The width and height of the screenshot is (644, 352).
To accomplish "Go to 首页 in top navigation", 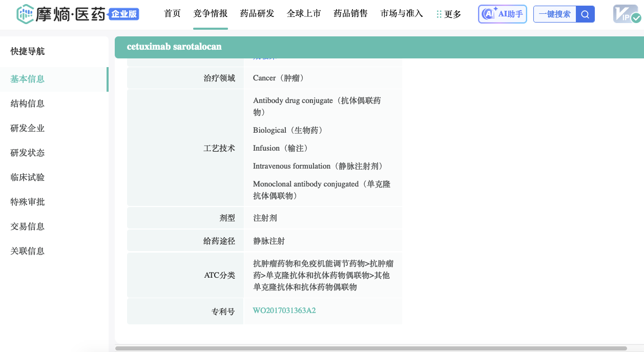I will 172,14.
